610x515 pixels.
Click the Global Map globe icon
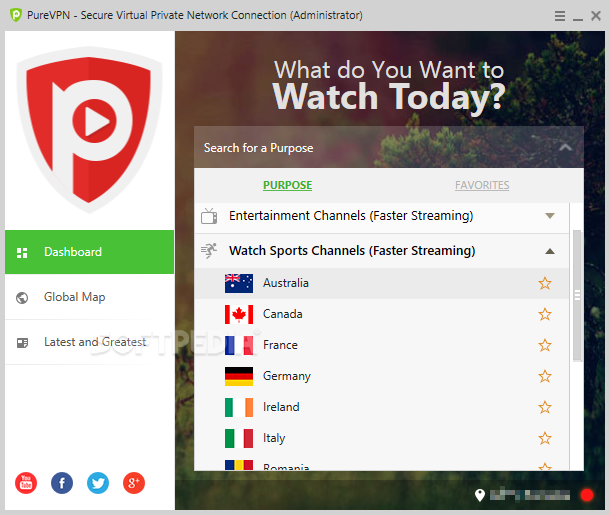pyautogui.click(x=22, y=298)
